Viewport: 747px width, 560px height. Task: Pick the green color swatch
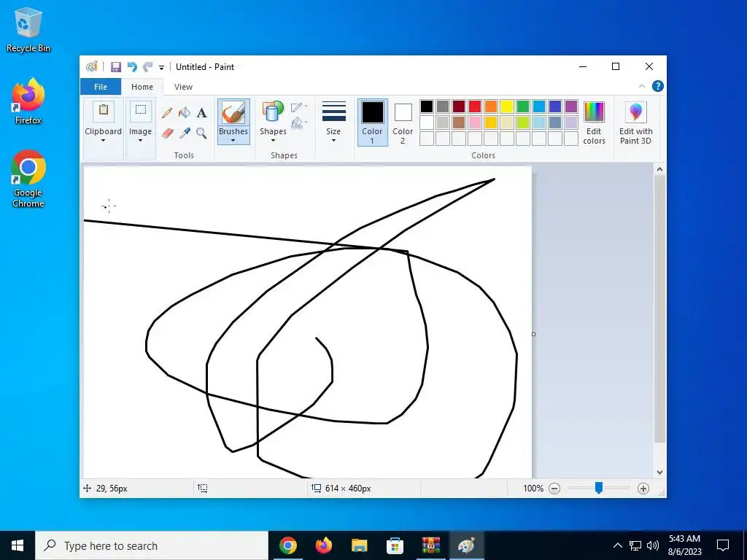point(523,106)
